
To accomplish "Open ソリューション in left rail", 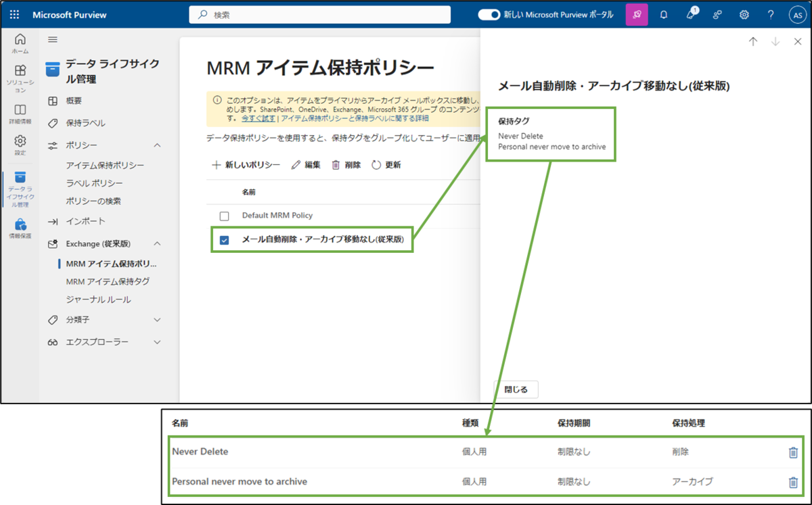I will tap(20, 79).
